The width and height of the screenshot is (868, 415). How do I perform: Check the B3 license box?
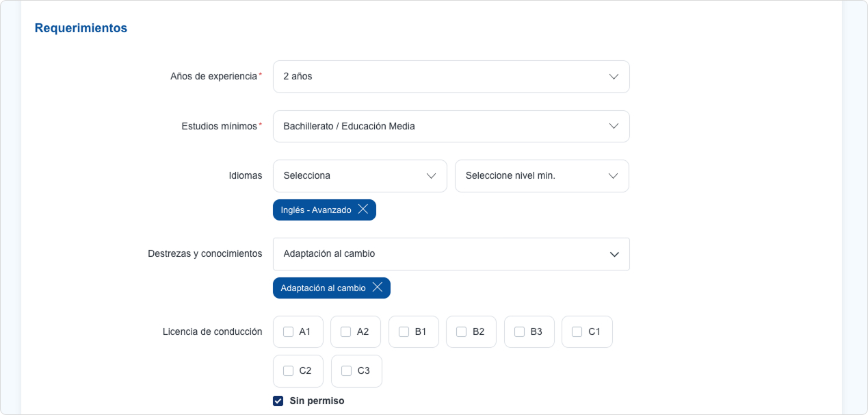coord(520,332)
